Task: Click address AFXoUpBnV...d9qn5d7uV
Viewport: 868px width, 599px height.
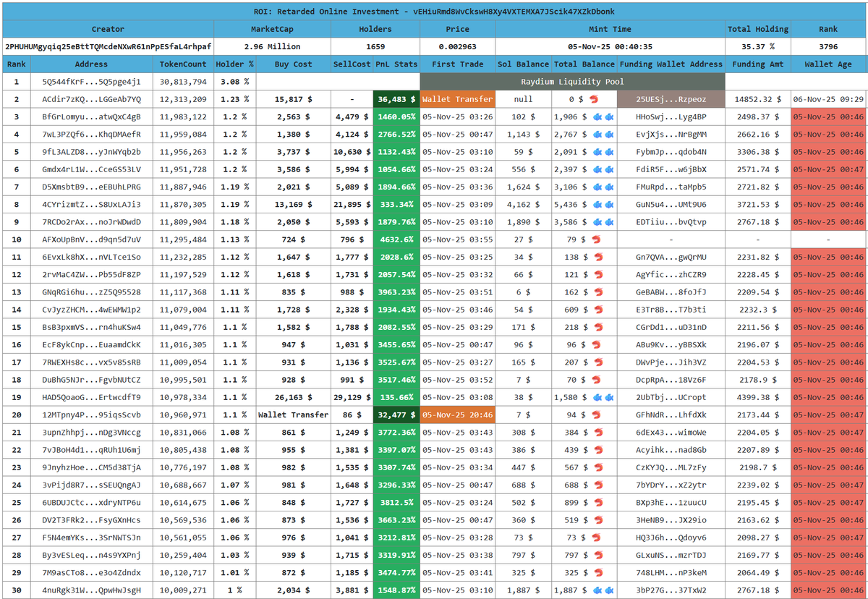Action: point(92,239)
